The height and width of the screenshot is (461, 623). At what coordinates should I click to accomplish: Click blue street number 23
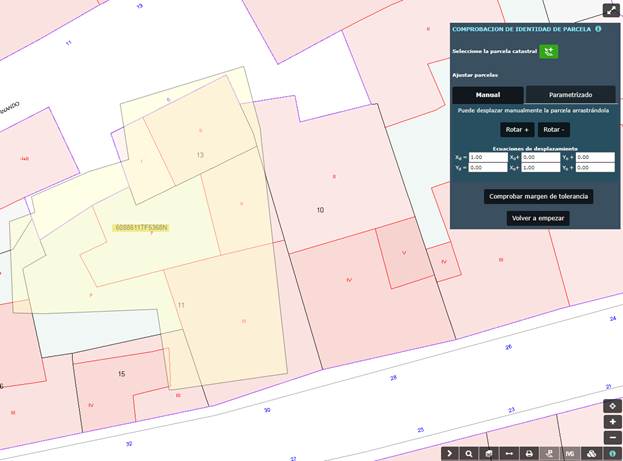(x=511, y=410)
